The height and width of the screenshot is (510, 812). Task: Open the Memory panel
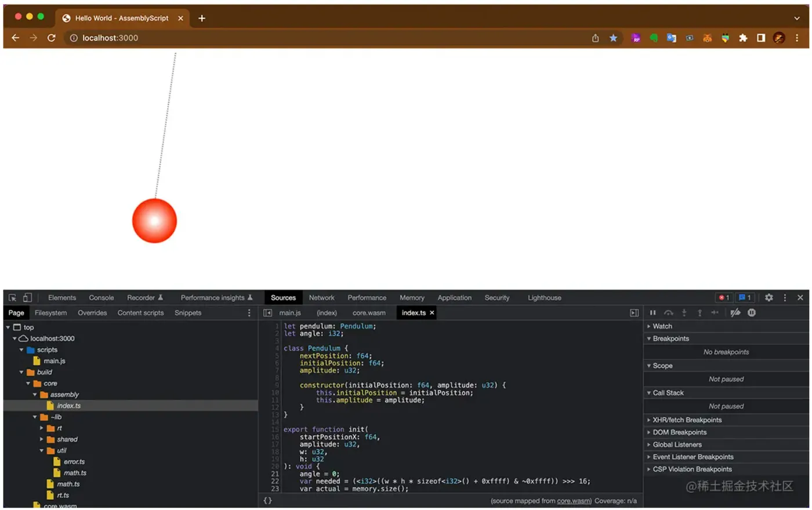click(x=412, y=297)
